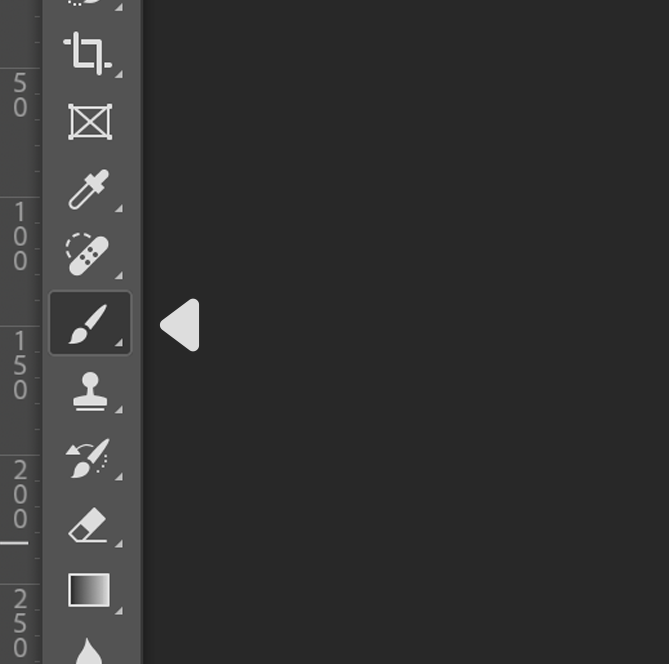
Task: Select the Gradient tool
Action: (x=89, y=590)
